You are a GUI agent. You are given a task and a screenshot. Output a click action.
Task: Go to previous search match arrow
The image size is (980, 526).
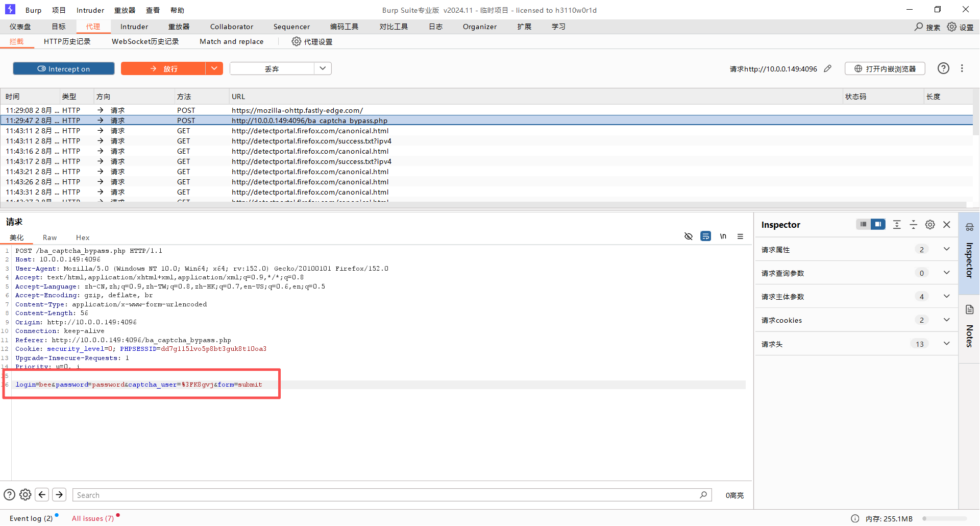pos(42,495)
